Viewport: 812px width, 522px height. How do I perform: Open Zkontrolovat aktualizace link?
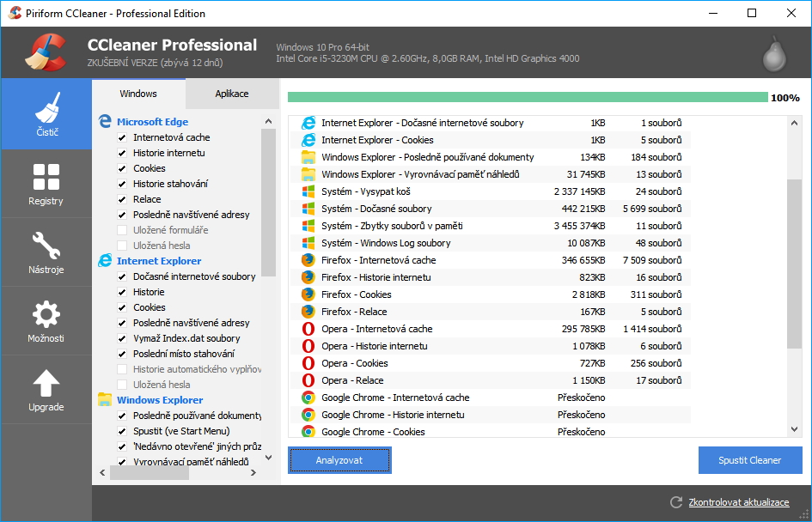click(738, 501)
